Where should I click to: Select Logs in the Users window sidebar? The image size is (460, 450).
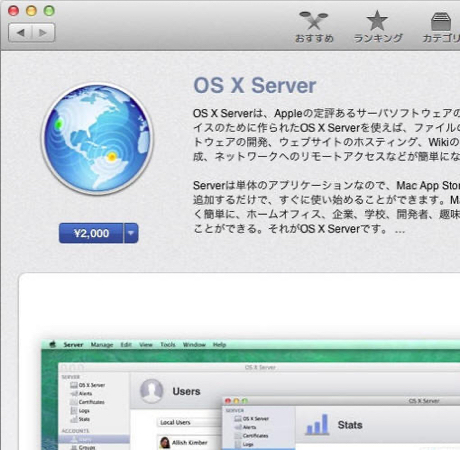[80, 411]
